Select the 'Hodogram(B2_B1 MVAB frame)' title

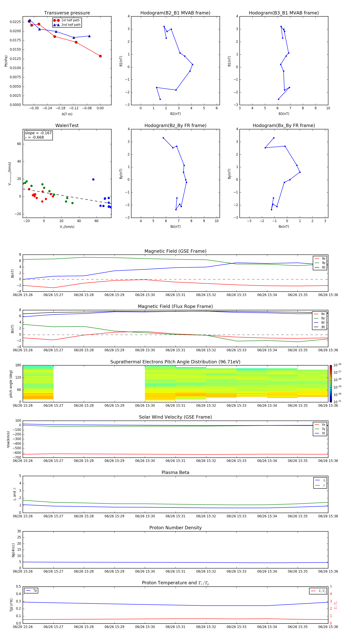pyautogui.click(x=175, y=13)
